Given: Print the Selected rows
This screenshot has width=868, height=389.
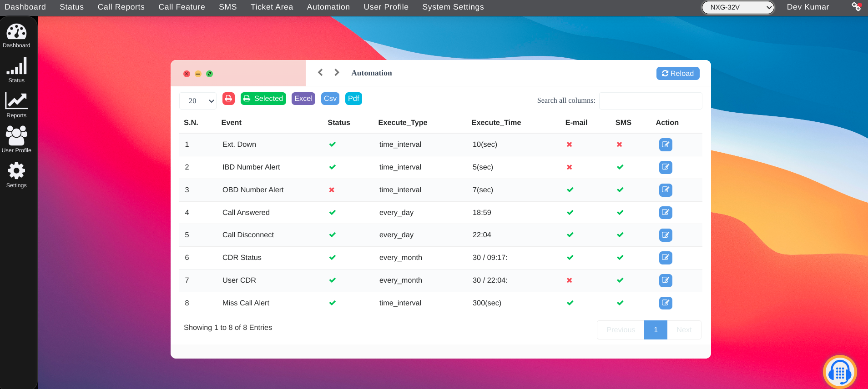Looking at the screenshot, I should pyautogui.click(x=263, y=99).
